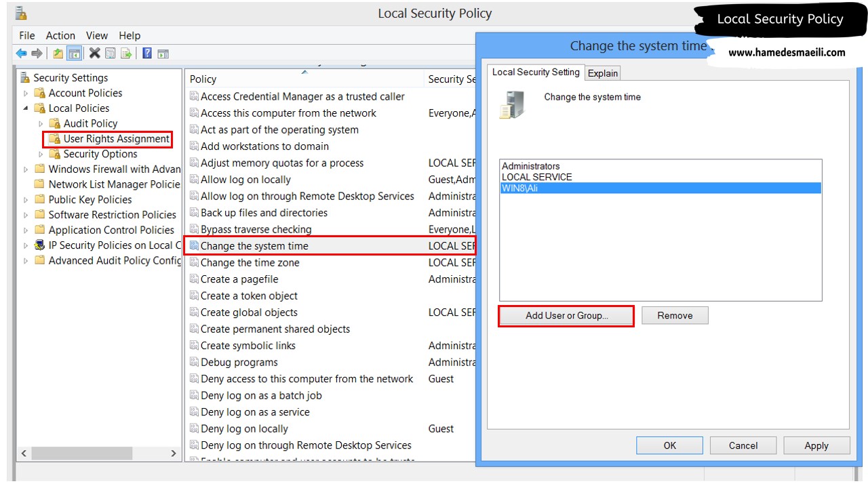The height and width of the screenshot is (488, 868).
Task: Click the Local Security Policy title bar icon
Action: (21, 13)
